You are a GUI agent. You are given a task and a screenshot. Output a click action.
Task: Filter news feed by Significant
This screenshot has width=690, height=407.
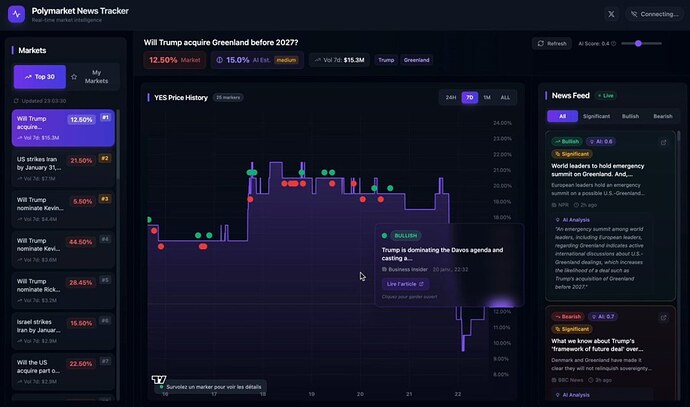pos(596,116)
